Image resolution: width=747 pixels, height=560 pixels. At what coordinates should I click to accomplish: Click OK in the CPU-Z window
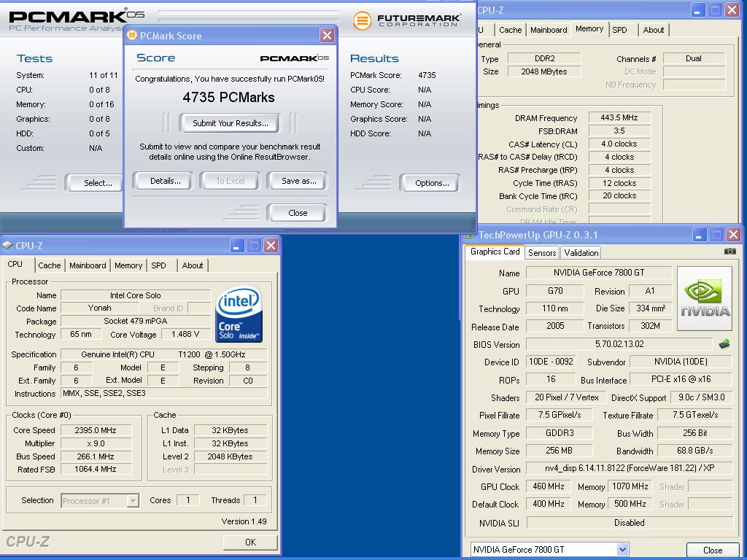coord(251,542)
